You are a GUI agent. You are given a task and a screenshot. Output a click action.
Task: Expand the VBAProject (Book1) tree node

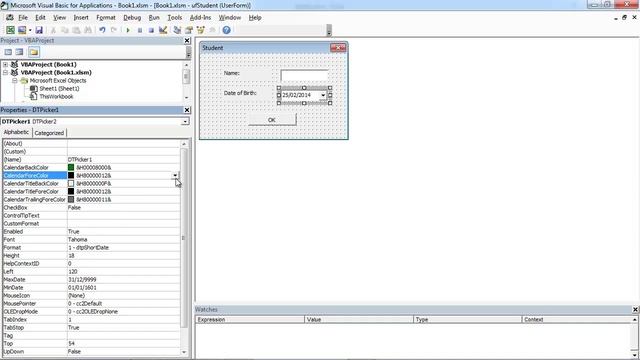tap(5, 64)
